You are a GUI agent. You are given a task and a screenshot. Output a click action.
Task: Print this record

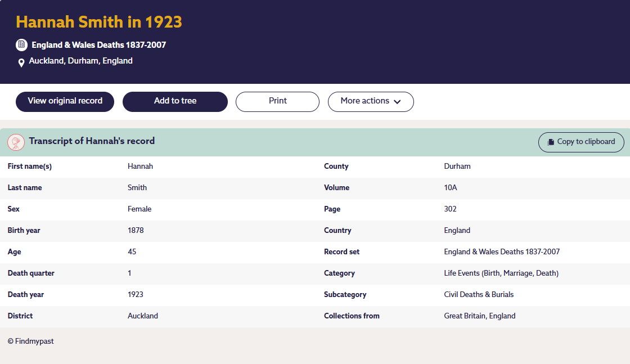point(277,102)
